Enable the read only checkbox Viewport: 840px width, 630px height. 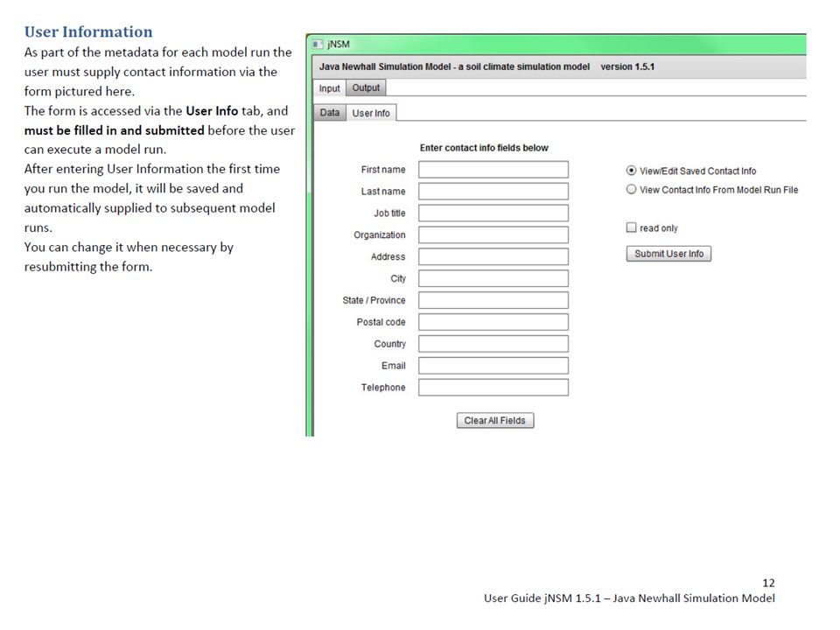(x=631, y=227)
